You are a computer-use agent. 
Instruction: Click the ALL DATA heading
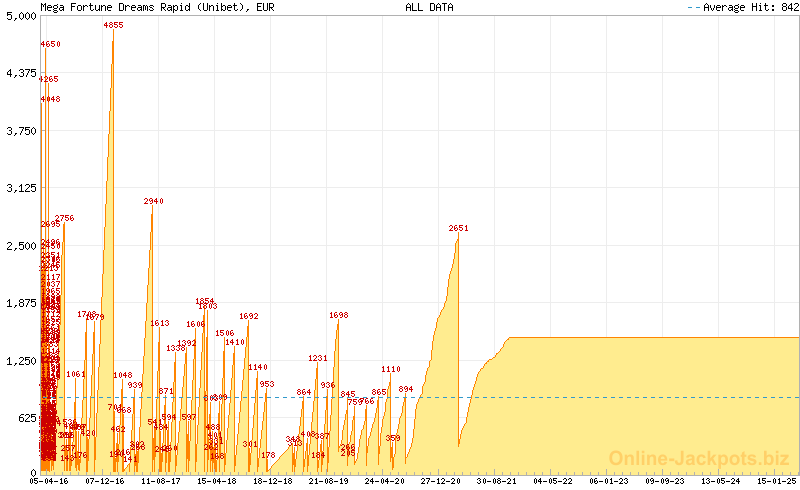coord(428,7)
